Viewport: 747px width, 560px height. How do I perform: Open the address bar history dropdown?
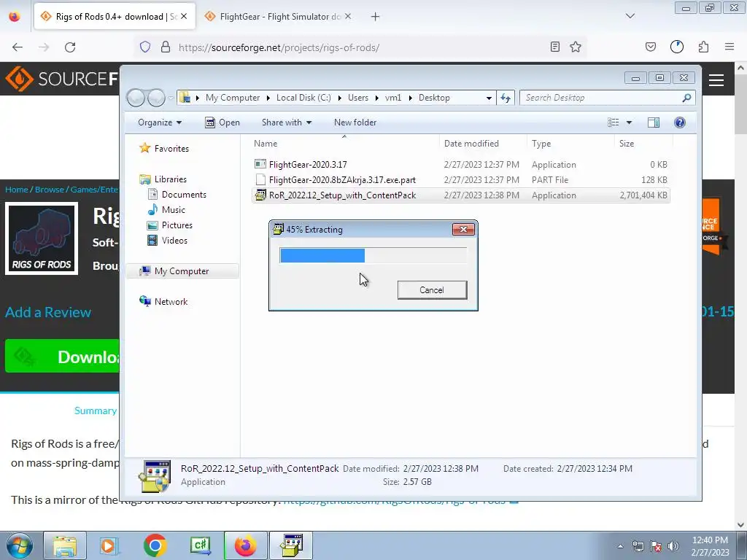coord(489,98)
